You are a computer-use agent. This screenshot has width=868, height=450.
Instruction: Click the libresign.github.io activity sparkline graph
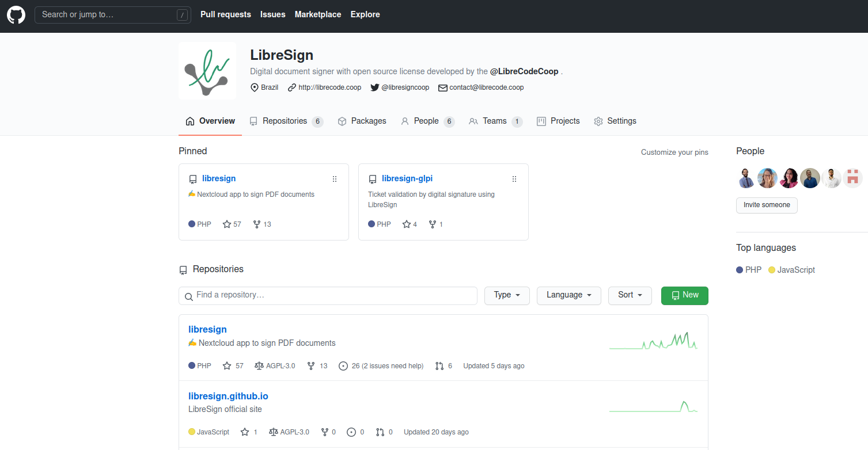click(x=653, y=406)
